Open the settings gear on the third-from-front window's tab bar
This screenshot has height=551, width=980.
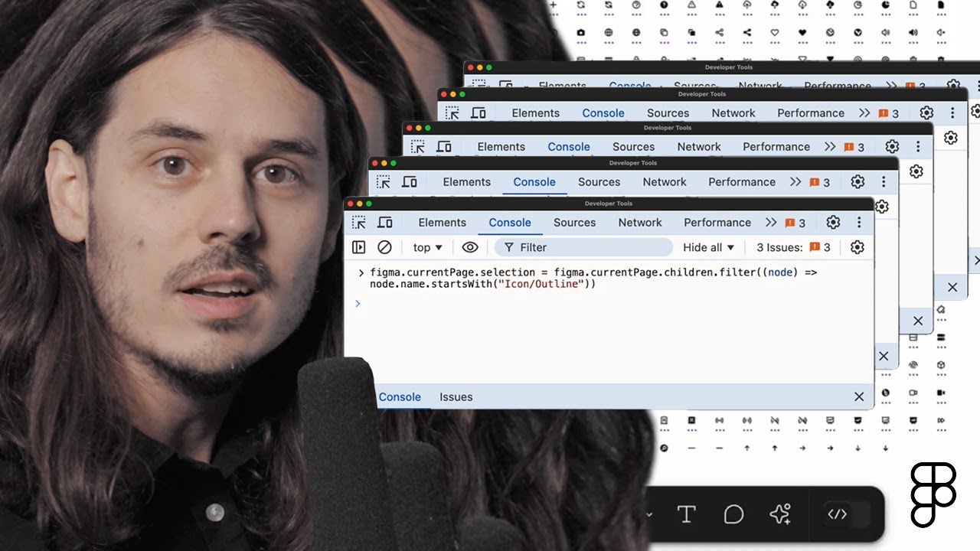892,147
